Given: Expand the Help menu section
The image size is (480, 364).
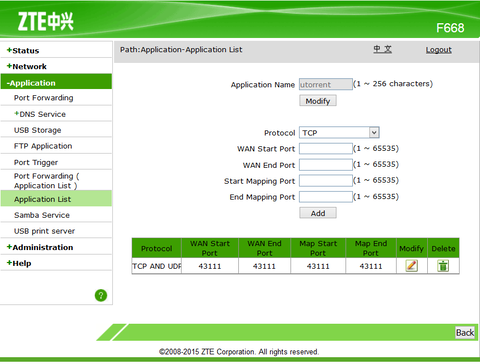Looking at the screenshot, I should coord(19,263).
